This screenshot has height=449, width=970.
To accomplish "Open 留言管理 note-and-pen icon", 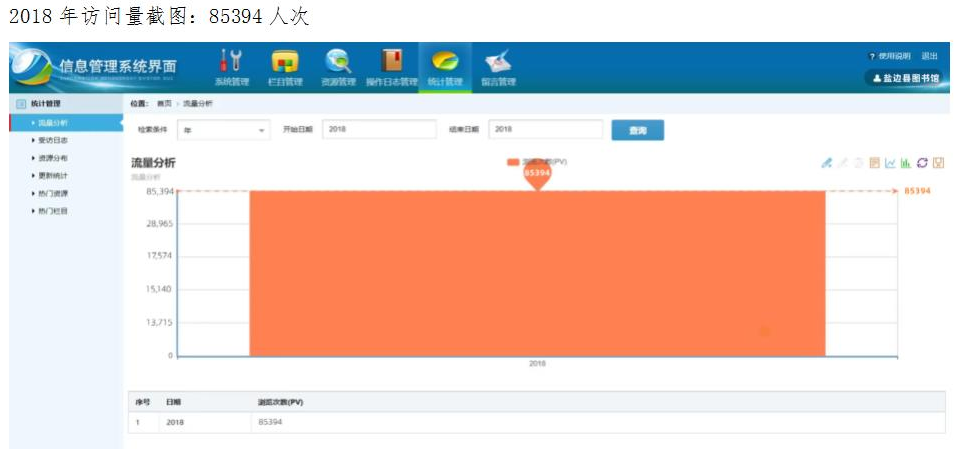I will click(498, 67).
